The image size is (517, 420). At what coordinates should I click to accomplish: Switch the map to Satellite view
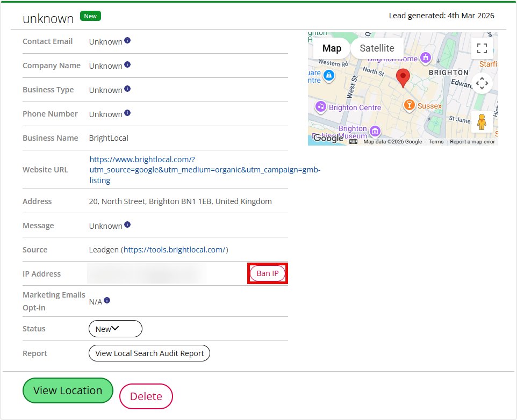377,48
